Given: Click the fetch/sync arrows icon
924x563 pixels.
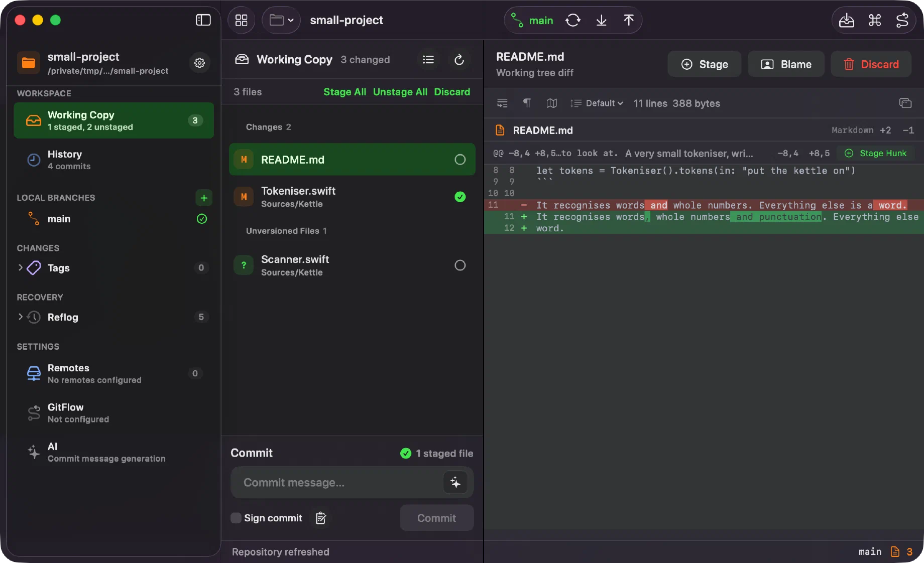Looking at the screenshot, I should [x=573, y=20].
